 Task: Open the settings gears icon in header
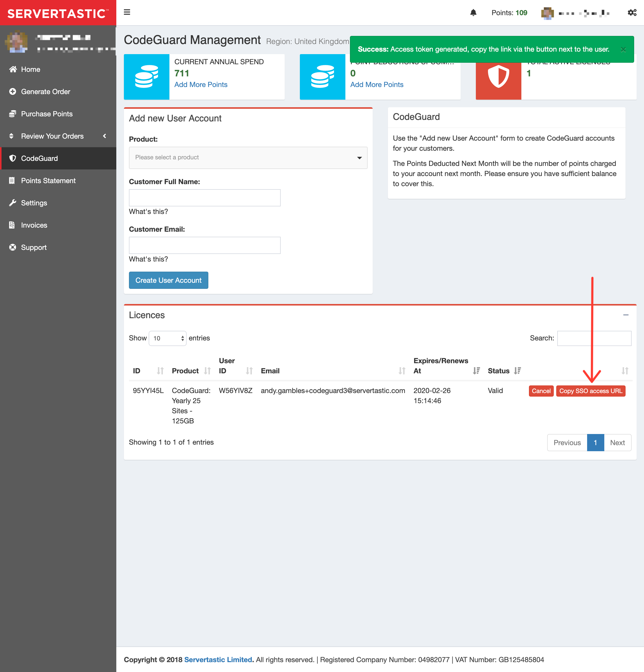pos(632,13)
